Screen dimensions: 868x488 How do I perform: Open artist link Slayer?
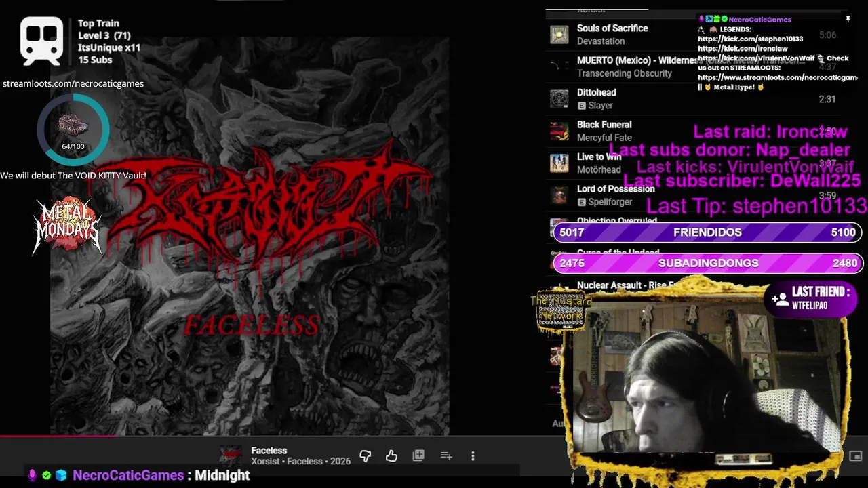600,106
